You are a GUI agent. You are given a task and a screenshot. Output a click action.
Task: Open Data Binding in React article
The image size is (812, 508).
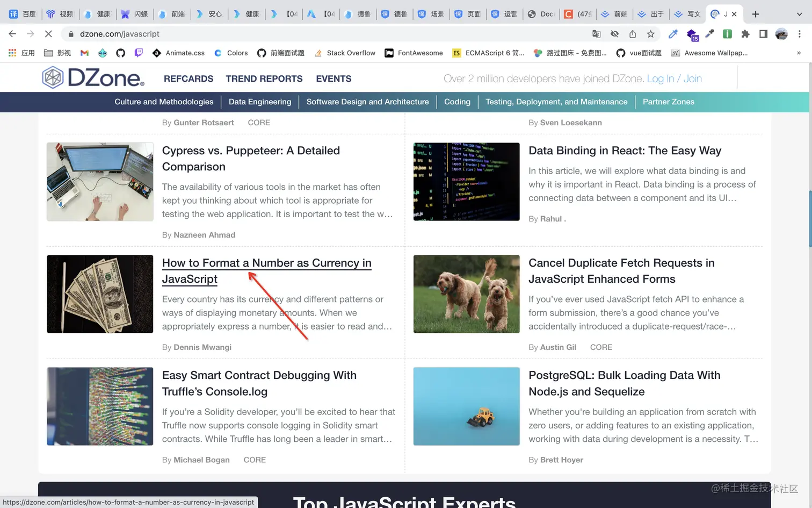(x=625, y=151)
